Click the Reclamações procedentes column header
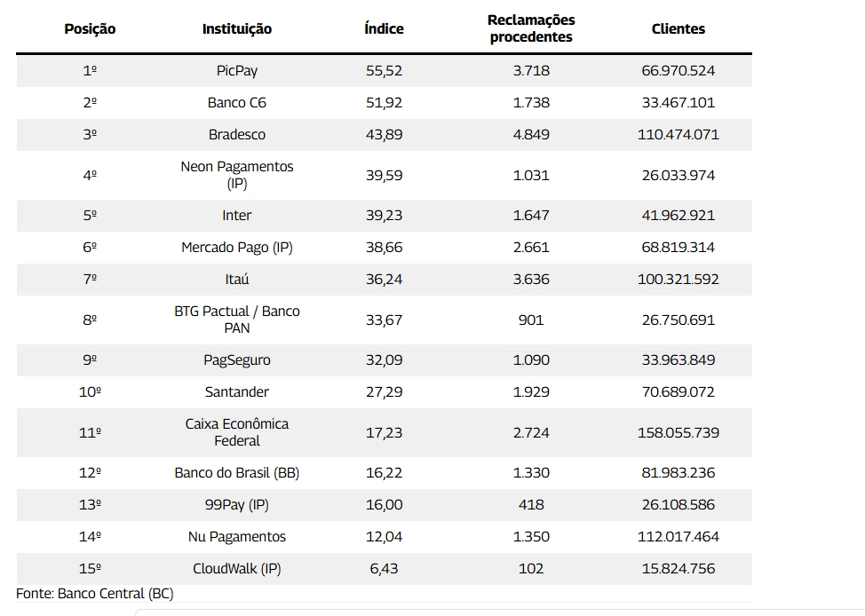 click(531, 28)
